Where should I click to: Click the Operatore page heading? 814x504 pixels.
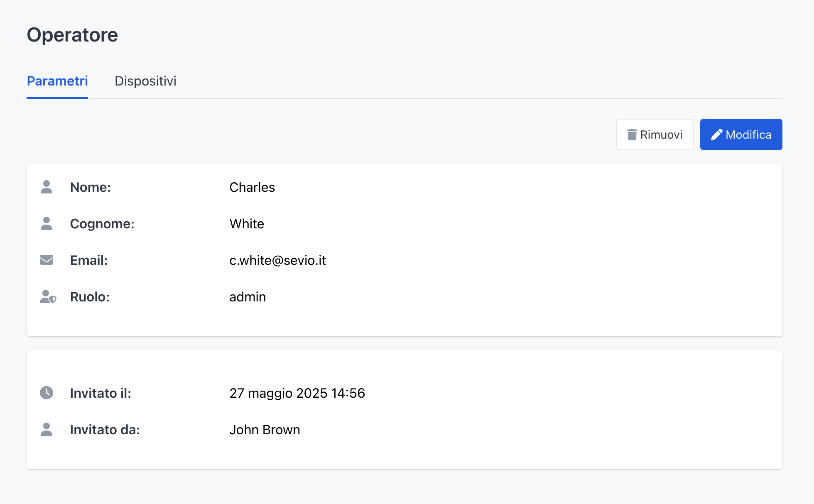click(72, 35)
